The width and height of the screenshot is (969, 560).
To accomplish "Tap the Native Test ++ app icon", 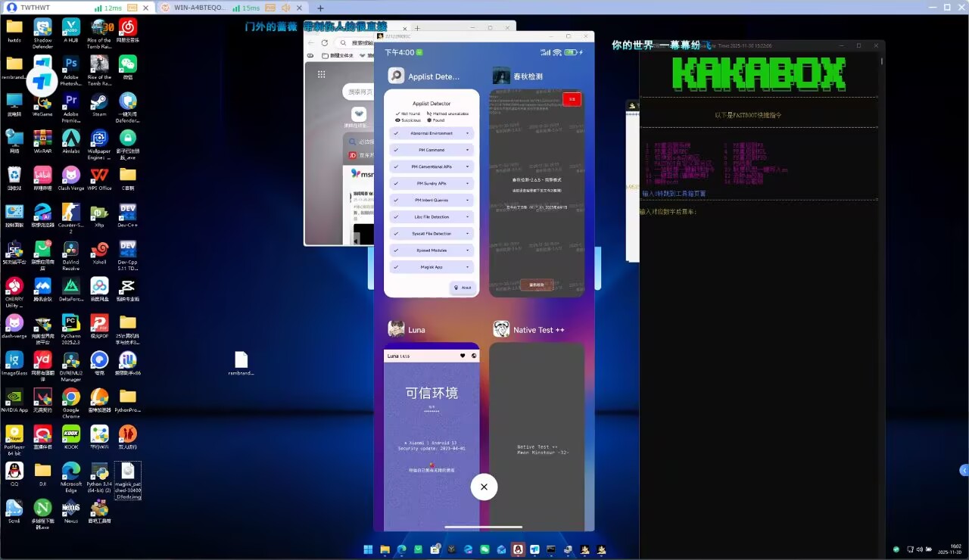I will tap(501, 329).
